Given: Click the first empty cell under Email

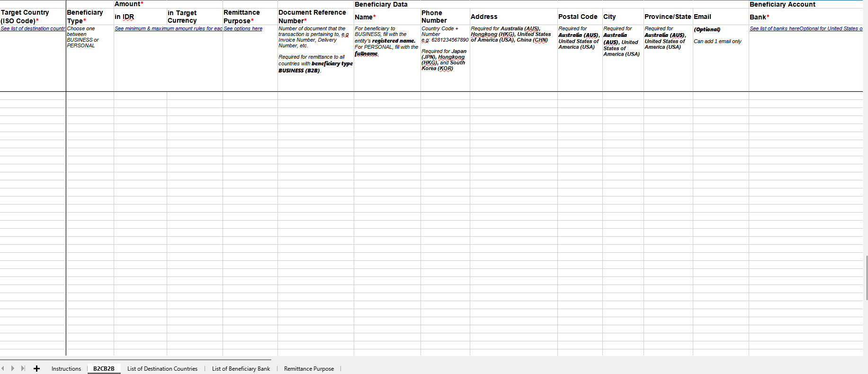Looking at the screenshot, I should (720, 96).
